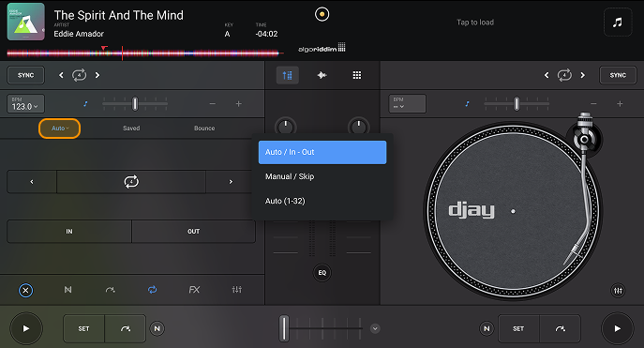
Task: Turn the left mixer knob
Action: click(x=285, y=127)
